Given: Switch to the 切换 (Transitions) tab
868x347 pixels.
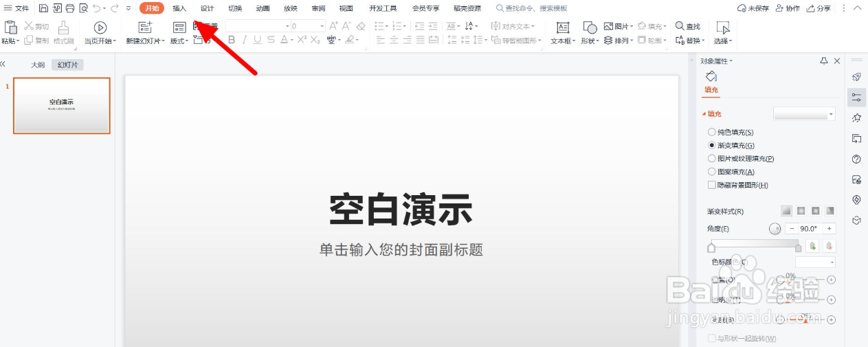Looking at the screenshot, I should tap(235, 8).
